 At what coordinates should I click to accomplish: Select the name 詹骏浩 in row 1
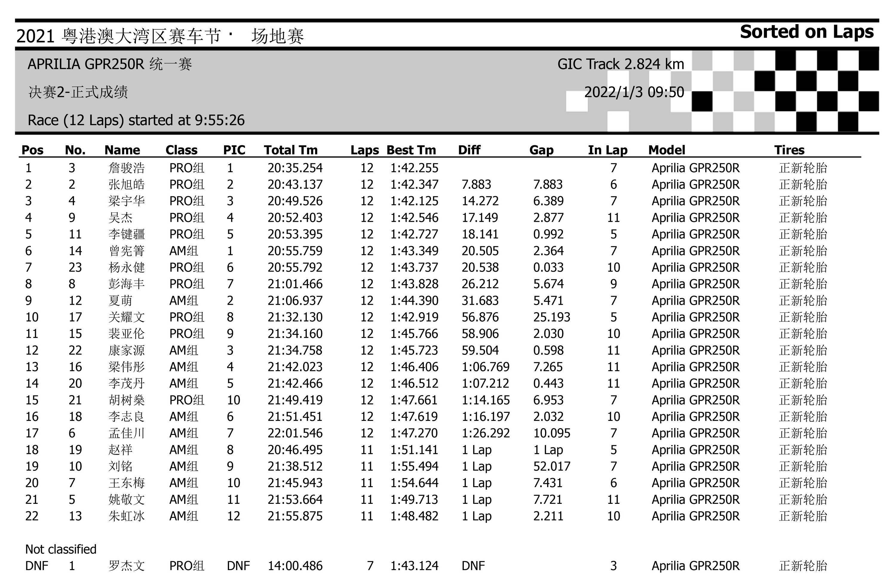[126, 168]
